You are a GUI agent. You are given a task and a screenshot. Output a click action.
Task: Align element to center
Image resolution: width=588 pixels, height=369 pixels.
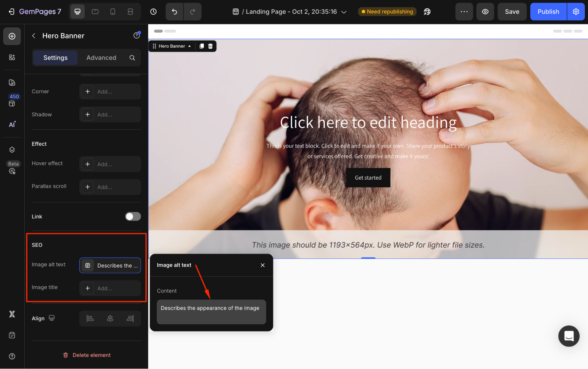pos(110,318)
